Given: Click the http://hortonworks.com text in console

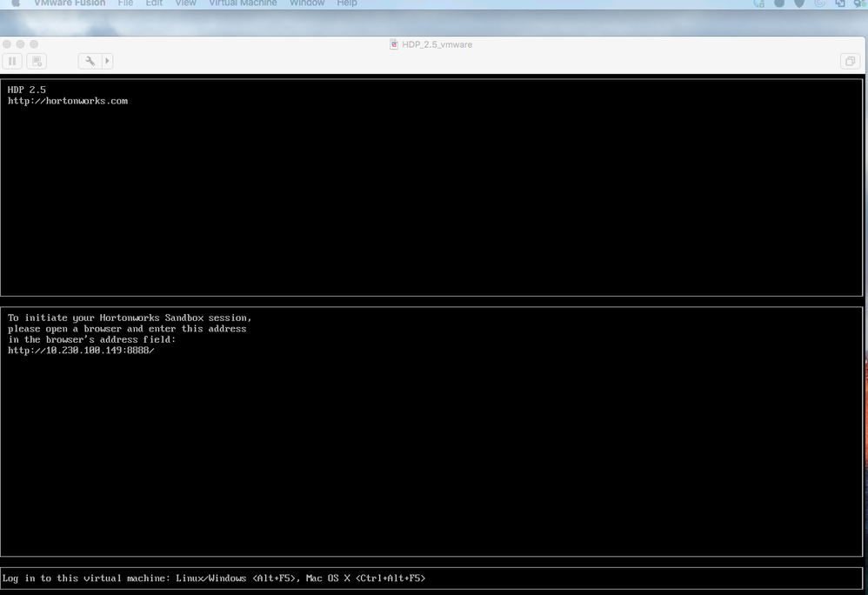Looking at the screenshot, I should click(x=68, y=101).
